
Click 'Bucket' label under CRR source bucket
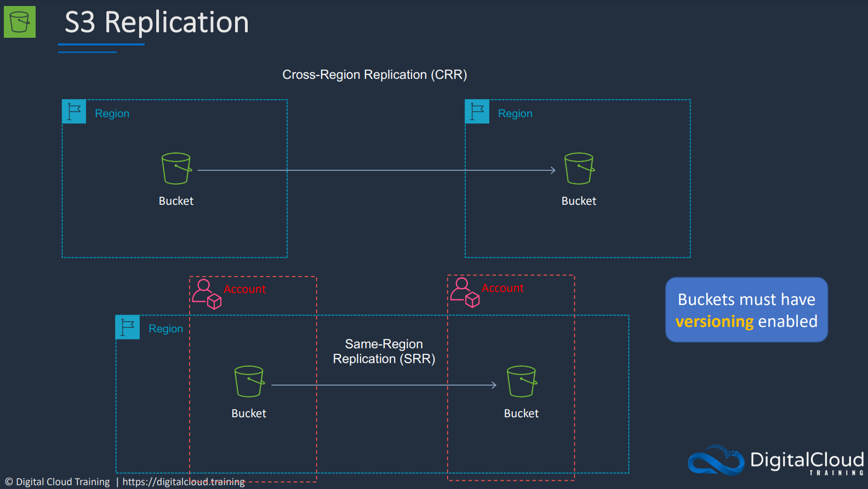click(x=176, y=201)
